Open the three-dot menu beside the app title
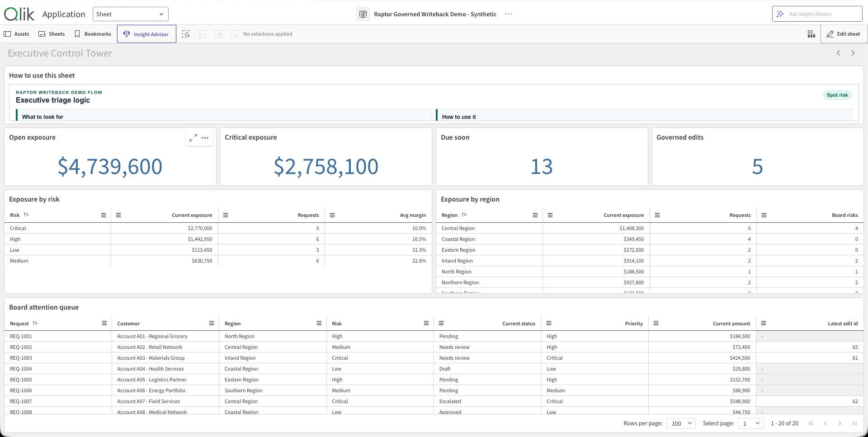This screenshot has height=437, width=868. point(509,14)
